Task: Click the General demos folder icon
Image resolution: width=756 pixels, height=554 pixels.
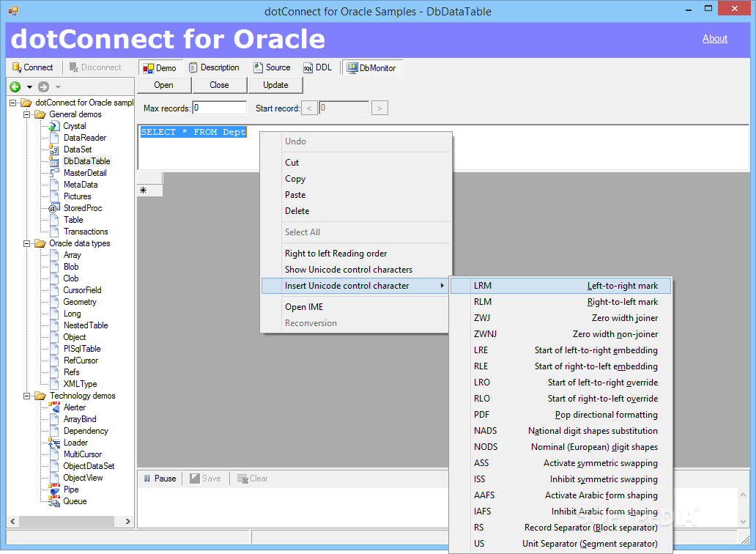Action: pyautogui.click(x=40, y=114)
